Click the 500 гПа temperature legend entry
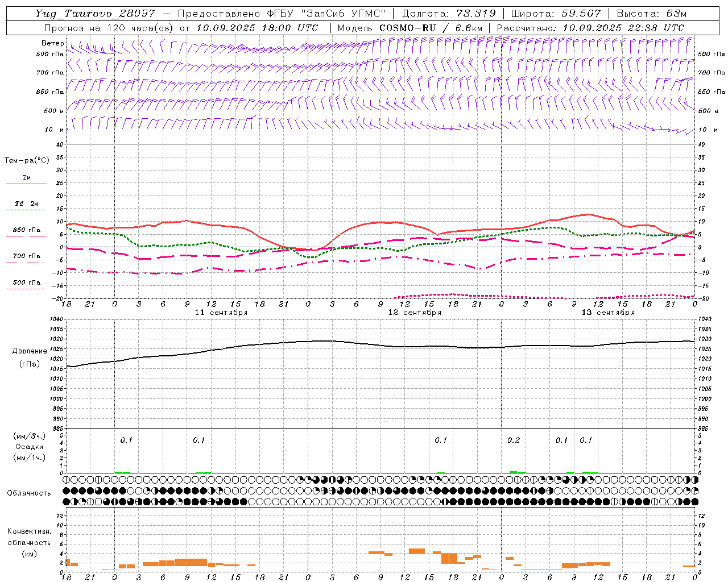Image resolution: width=728 pixels, height=582 pixels. (x=27, y=282)
